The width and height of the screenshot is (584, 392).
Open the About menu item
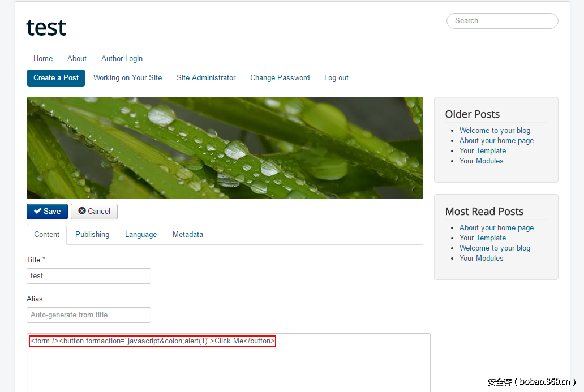tap(77, 59)
